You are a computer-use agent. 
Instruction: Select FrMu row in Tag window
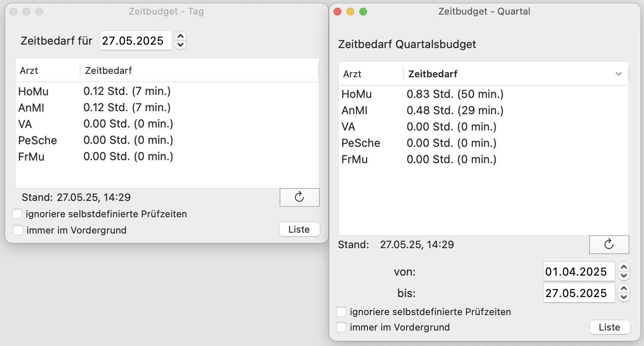pos(167,157)
